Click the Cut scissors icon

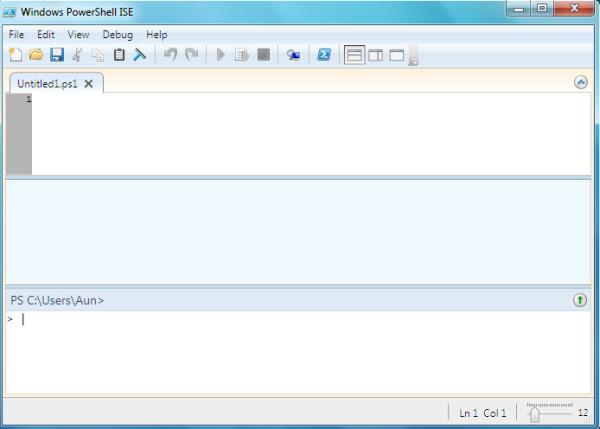77,55
